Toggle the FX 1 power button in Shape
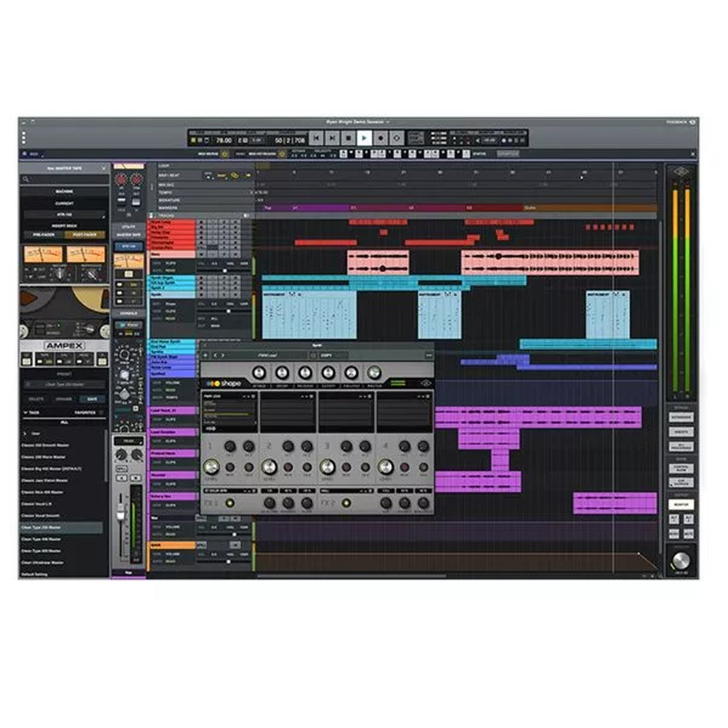Viewport: 728px width, 728px height. [x=229, y=503]
